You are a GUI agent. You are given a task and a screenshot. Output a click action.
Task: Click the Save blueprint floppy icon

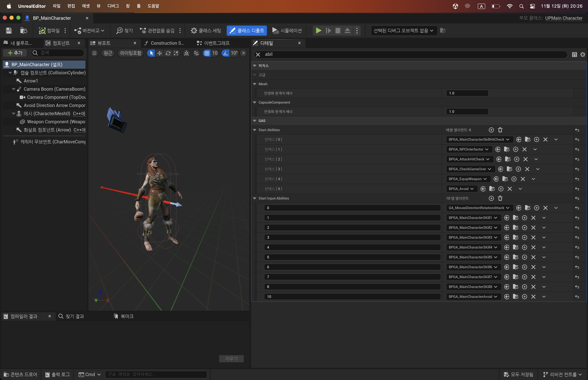tap(9, 31)
